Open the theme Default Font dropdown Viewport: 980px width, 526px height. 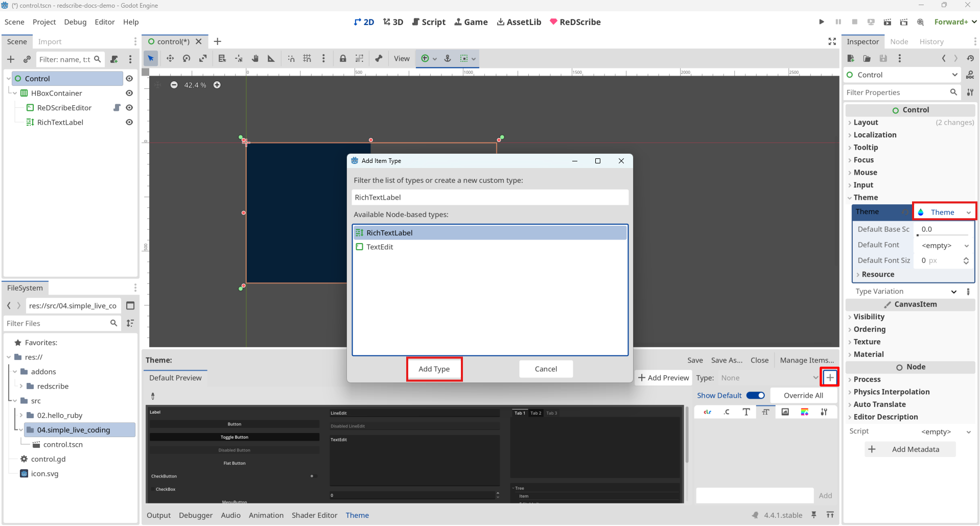tap(945, 246)
